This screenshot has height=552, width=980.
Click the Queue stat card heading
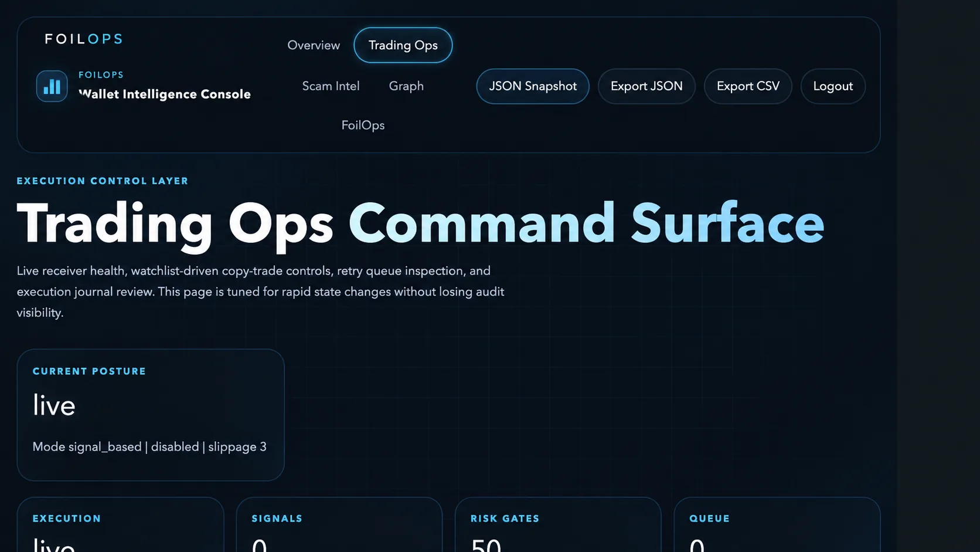tap(710, 519)
